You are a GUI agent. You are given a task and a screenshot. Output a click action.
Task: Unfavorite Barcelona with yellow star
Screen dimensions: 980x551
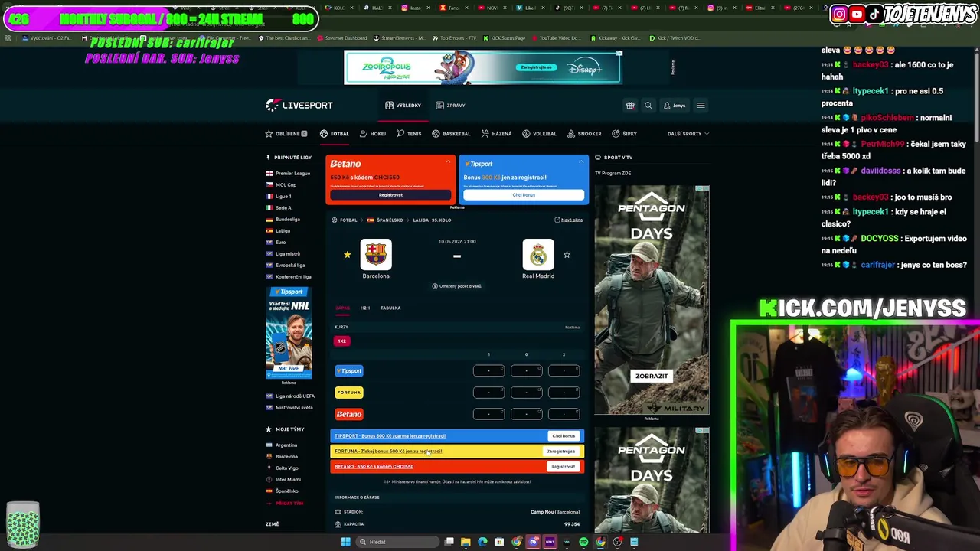coord(348,255)
